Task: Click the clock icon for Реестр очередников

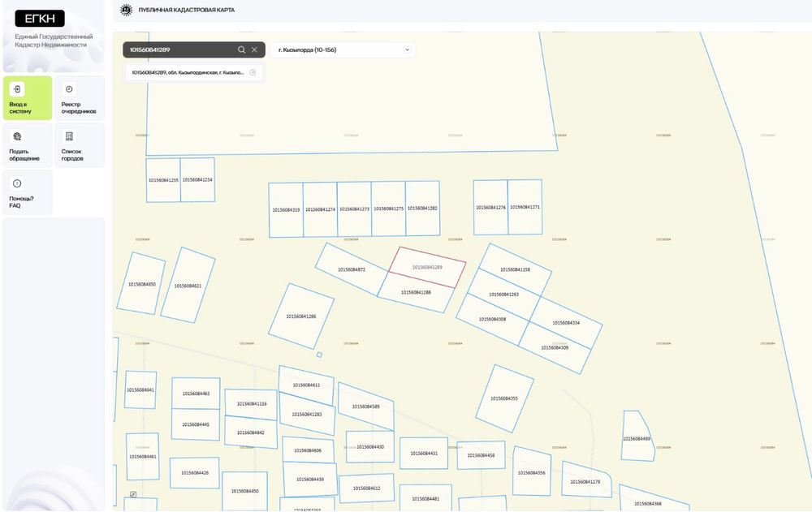Action: point(69,89)
